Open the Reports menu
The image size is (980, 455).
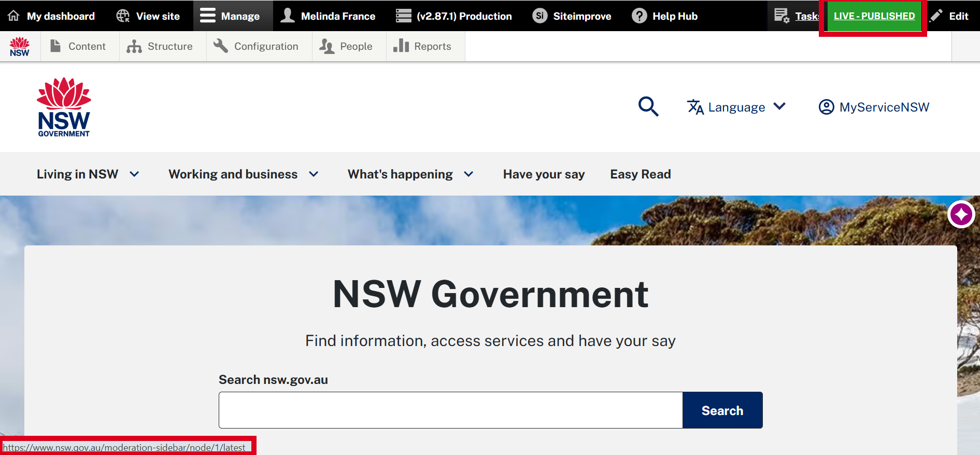(x=425, y=46)
